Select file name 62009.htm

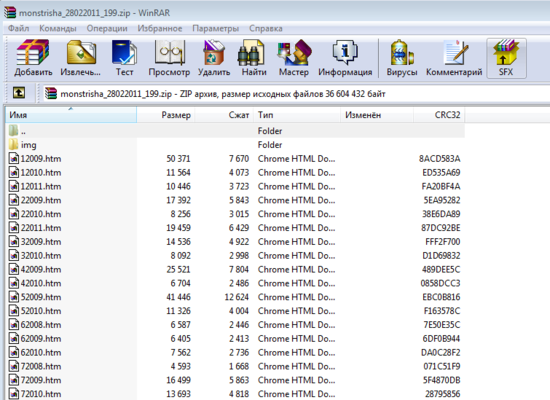[x=41, y=339]
